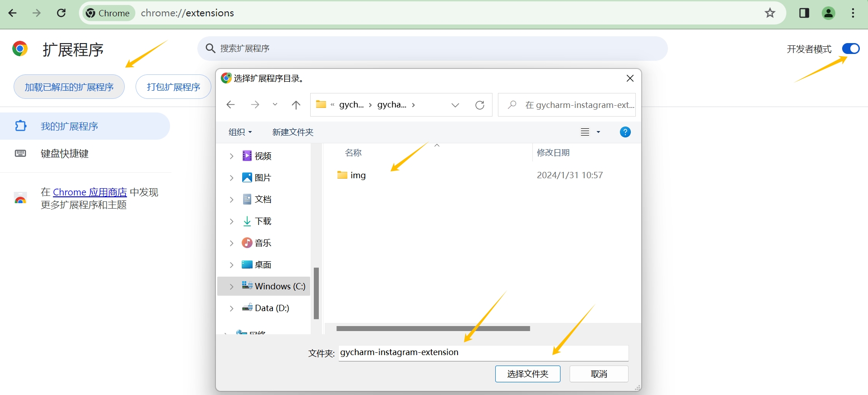This screenshot has width=868, height=395.
Task: Expand Pictures tree node
Action: (231, 178)
